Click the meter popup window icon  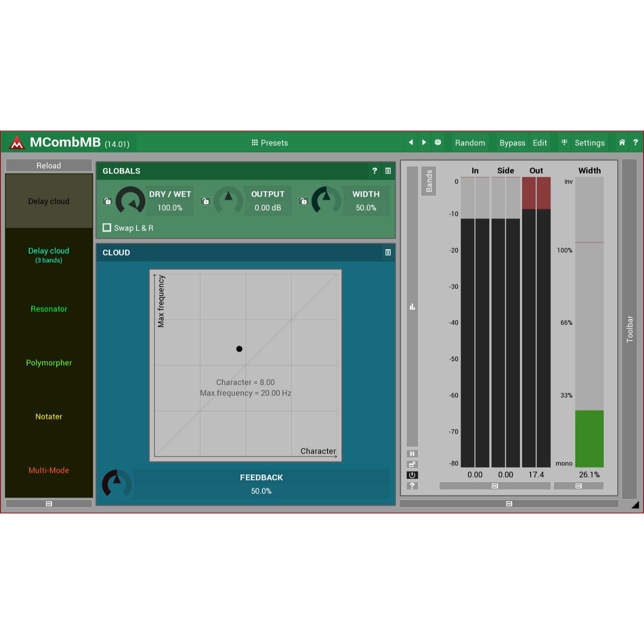click(x=412, y=464)
